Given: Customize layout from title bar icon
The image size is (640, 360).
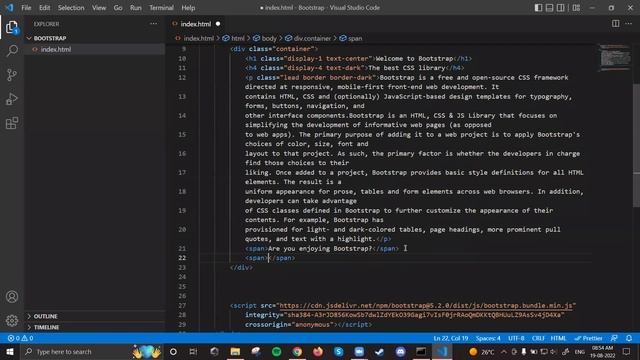Looking at the screenshot, I should point(576,8).
